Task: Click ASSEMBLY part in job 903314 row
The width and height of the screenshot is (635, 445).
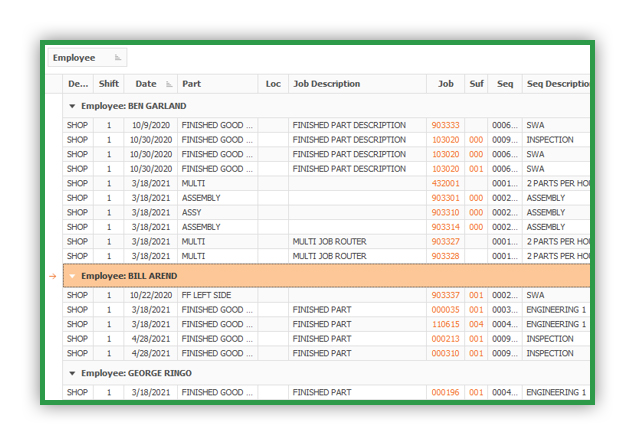Action: click(x=201, y=227)
